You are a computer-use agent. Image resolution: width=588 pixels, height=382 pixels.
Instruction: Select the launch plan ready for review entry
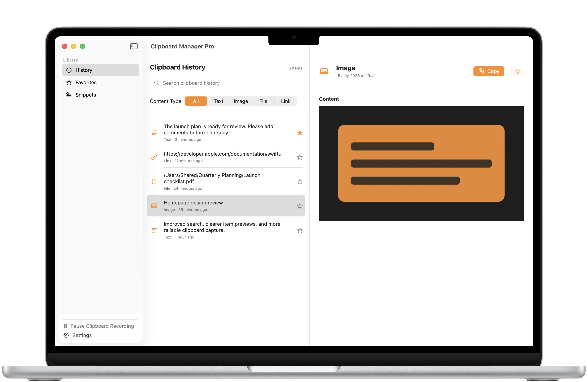point(226,133)
